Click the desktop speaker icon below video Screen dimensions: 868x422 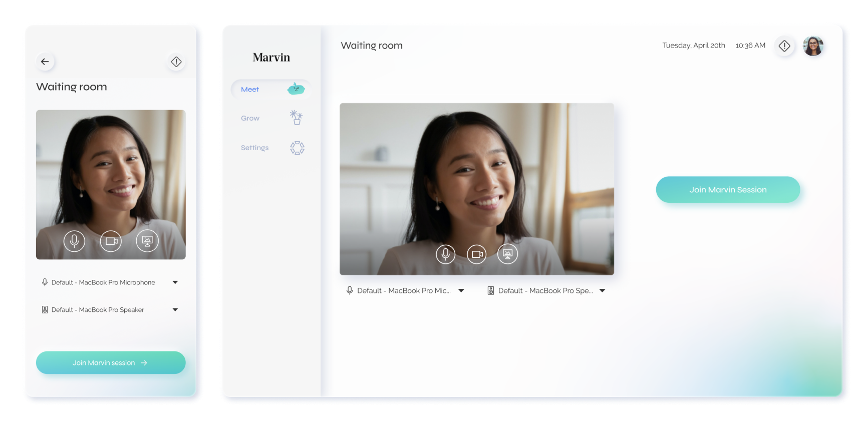coord(491,290)
